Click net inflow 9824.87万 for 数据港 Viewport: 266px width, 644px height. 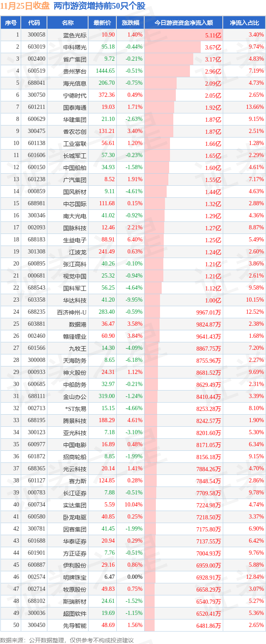[209, 324]
